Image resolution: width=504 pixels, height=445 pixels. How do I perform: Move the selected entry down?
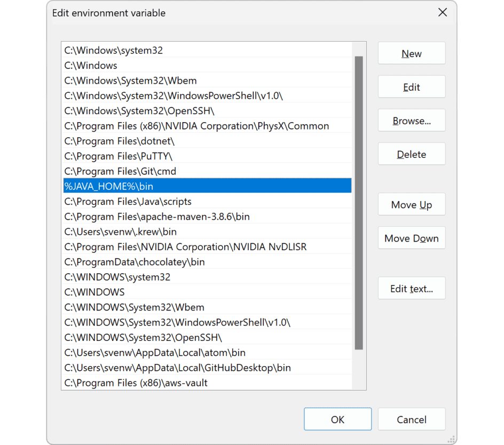pos(411,238)
